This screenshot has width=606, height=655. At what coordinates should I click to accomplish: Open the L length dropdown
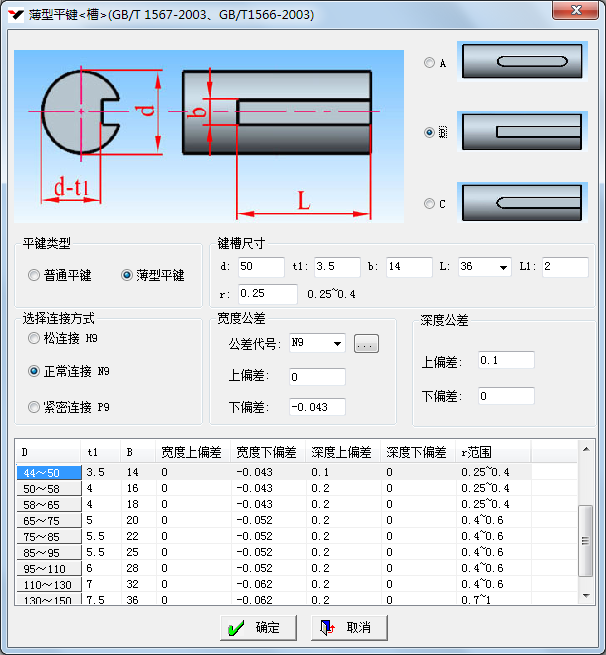tap(503, 267)
